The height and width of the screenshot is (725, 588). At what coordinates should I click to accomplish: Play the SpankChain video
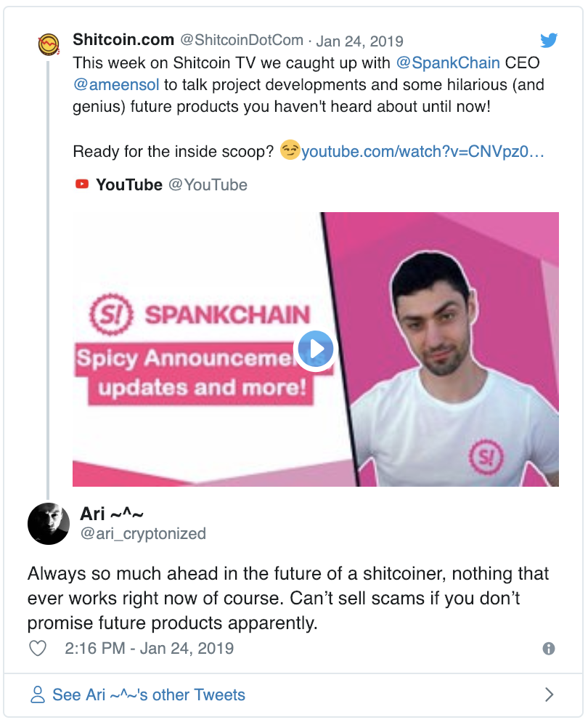[x=315, y=349]
